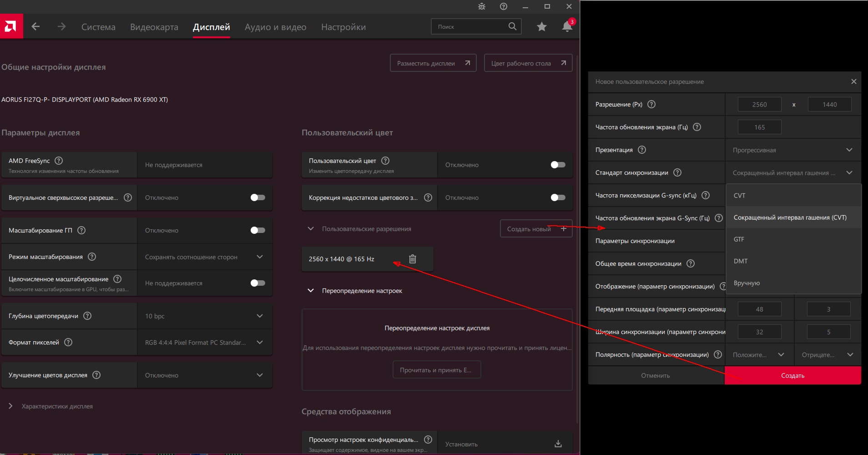The height and width of the screenshot is (455, 868).
Task: Show help for AMD FreeSync
Action: (59, 161)
